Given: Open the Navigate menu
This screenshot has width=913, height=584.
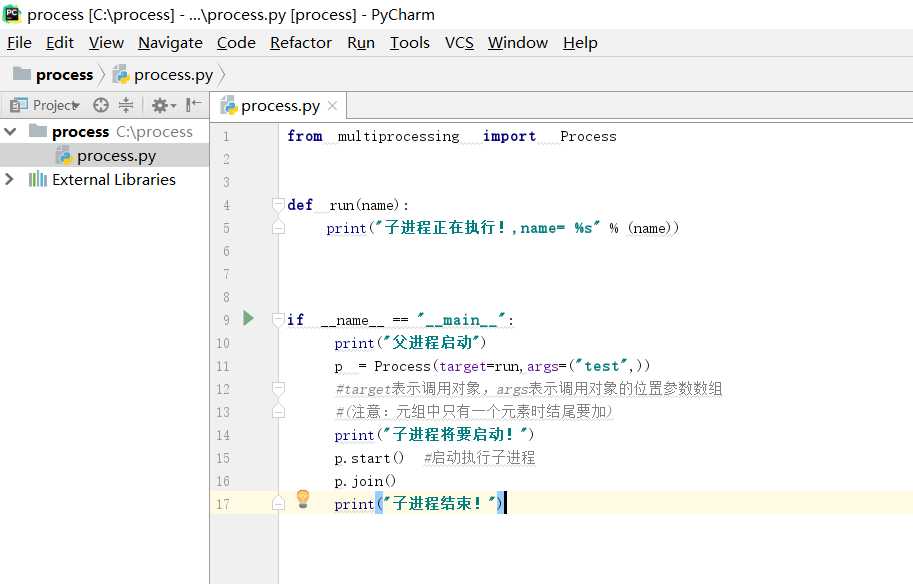Looking at the screenshot, I should point(171,43).
